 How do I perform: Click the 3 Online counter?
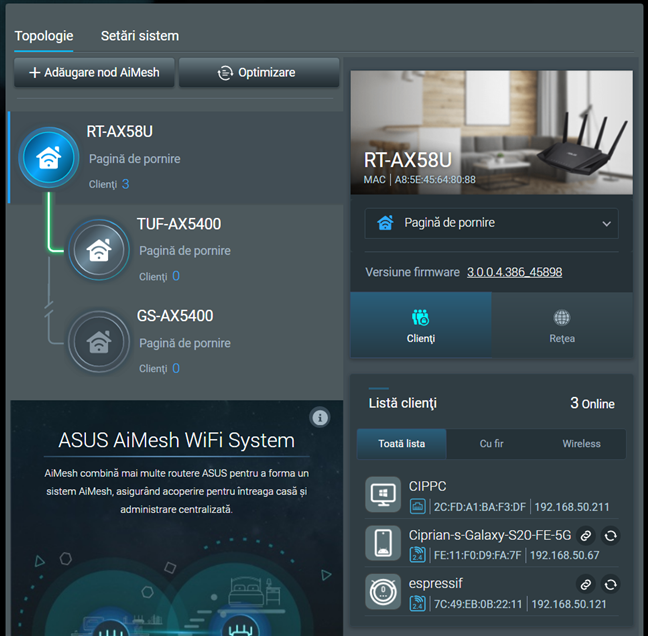592,403
